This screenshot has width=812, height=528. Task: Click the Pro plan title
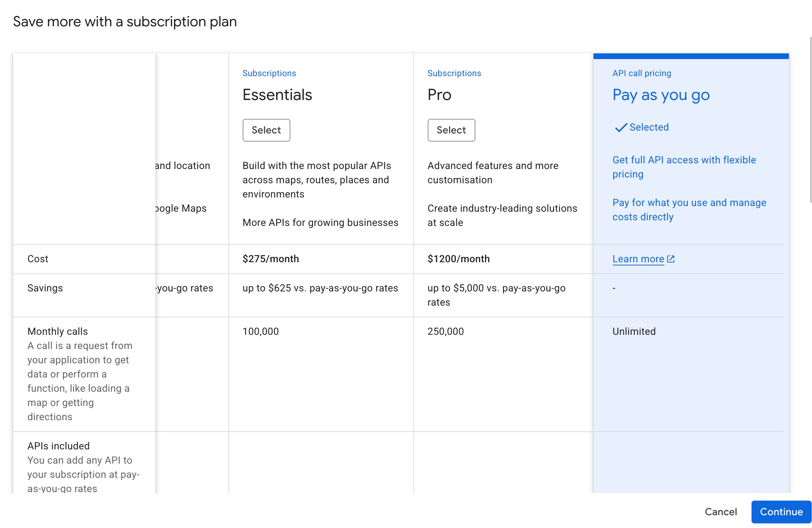click(439, 95)
